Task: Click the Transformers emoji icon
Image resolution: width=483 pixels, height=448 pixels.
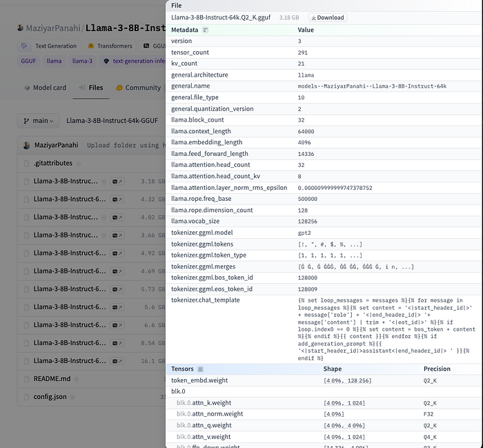Action: click(x=90, y=46)
